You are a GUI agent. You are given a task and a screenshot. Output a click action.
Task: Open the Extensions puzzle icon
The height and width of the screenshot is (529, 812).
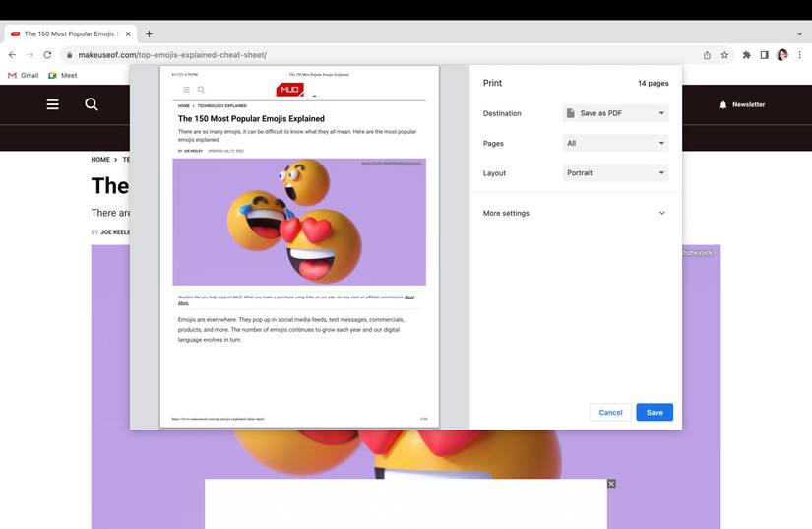click(746, 55)
